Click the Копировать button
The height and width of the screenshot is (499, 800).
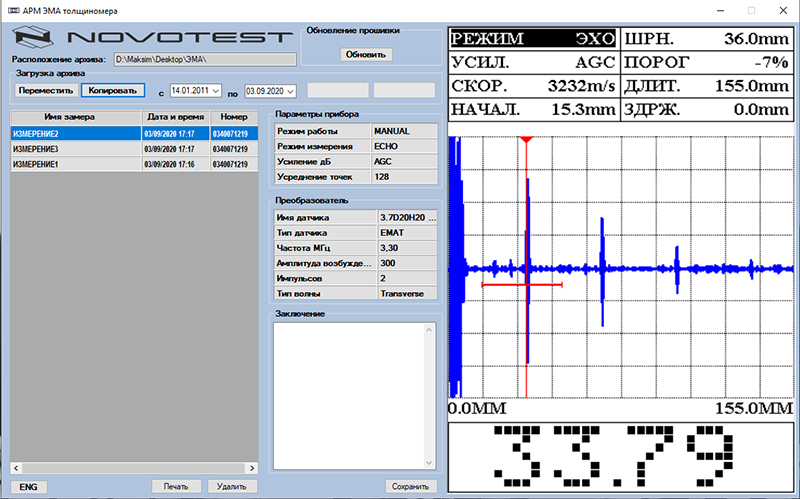point(113,90)
